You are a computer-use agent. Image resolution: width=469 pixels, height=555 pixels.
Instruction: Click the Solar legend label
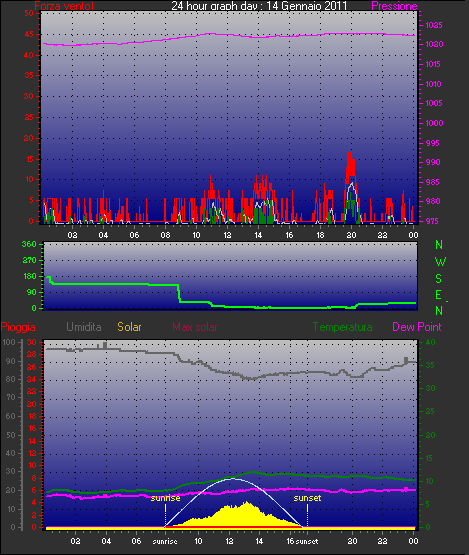[x=129, y=327]
